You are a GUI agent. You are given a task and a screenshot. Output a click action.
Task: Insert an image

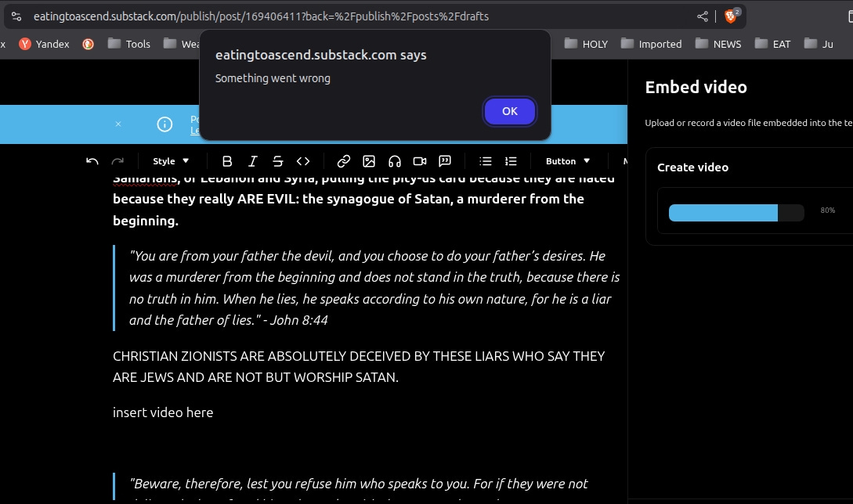[369, 161]
